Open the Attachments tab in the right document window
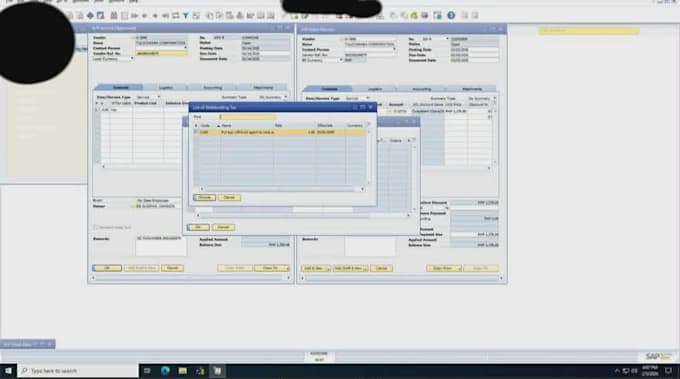This screenshot has width=680, height=379. [472, 89]
